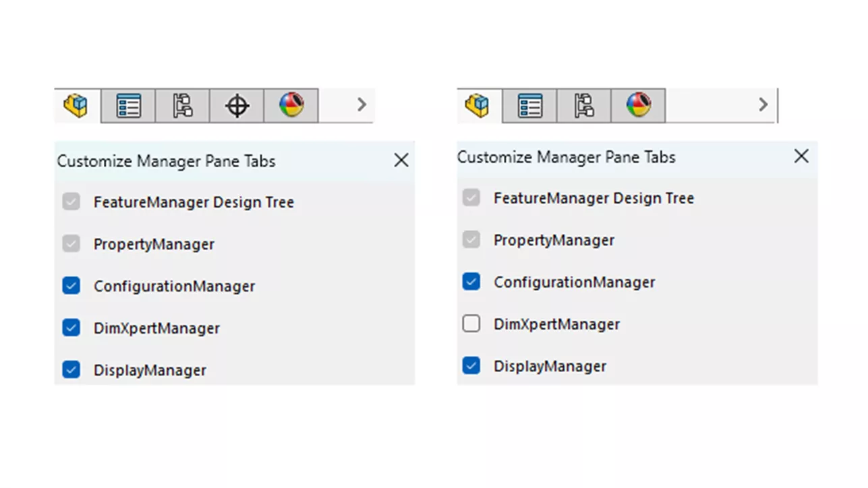Image resolution: width=868 pixels, height=488 pixels.
Task: Uncheck DimXpertManager in the left dialog
Action: point(71,328)
